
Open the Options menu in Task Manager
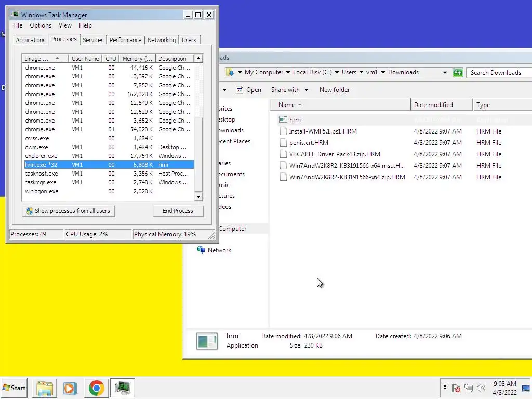(x=41, y=25)
